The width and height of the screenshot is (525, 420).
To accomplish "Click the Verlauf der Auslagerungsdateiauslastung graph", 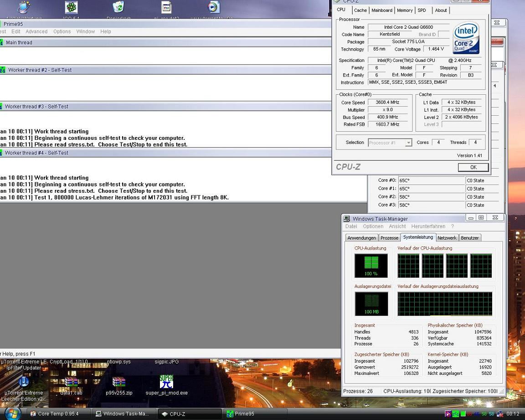I will pyautogui.click(x=445, y=304).
